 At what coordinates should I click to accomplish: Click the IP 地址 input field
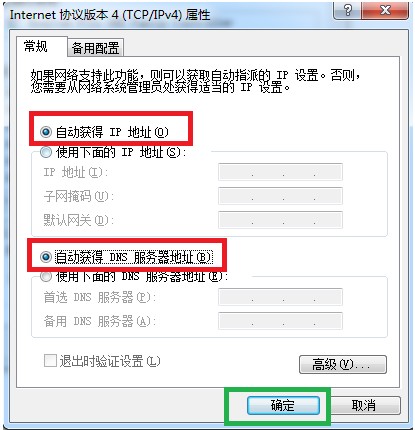[x=280, y=172]
